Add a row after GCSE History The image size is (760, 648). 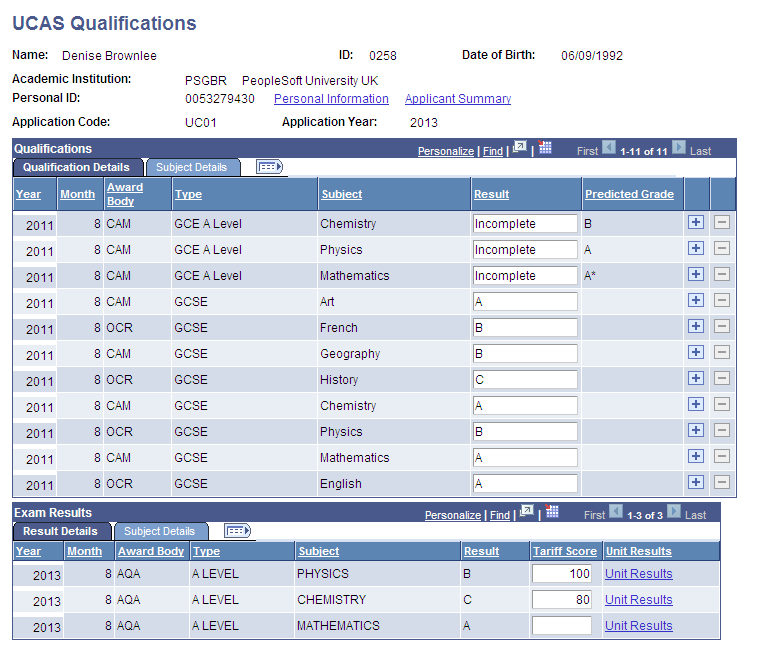coord(696,379)
